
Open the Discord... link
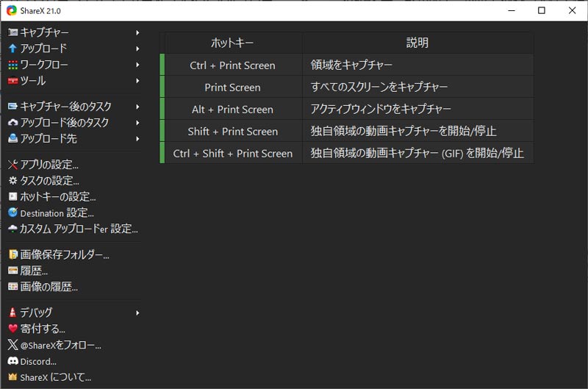38,362
